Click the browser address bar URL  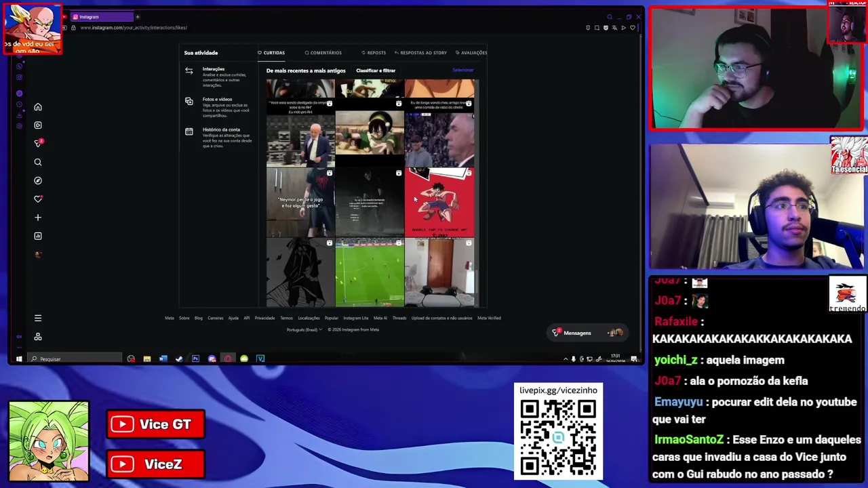[x=134, y=28]
